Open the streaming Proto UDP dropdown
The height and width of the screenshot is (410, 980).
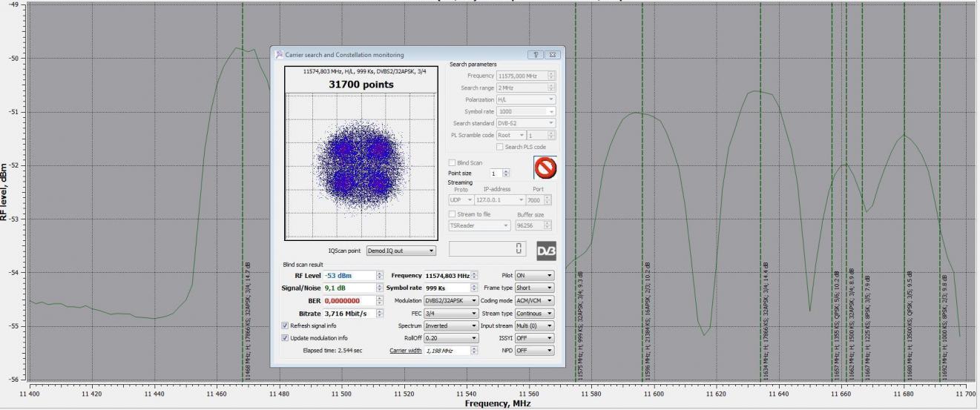tap(460, 199)
